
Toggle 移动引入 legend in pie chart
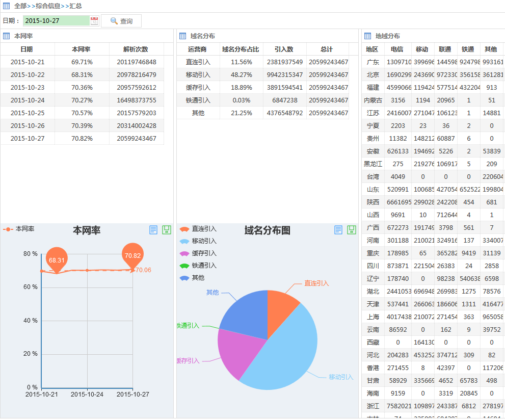tap(198, 241)
